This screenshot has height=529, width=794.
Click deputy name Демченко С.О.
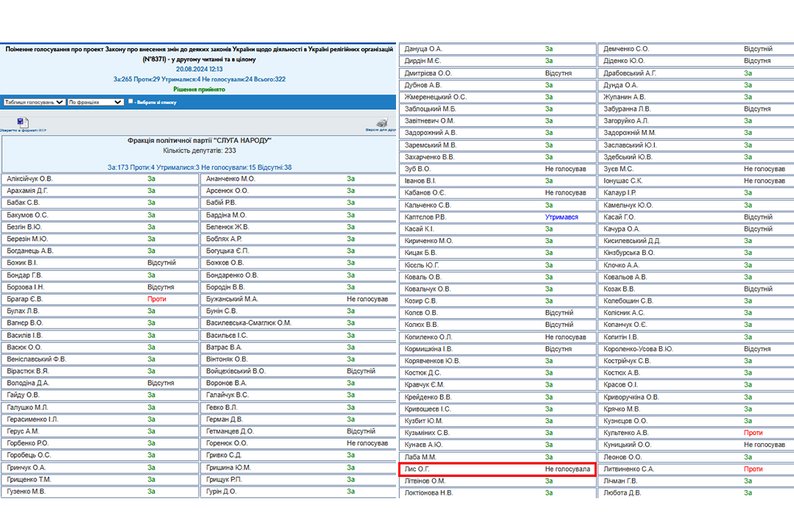[627, 48]
